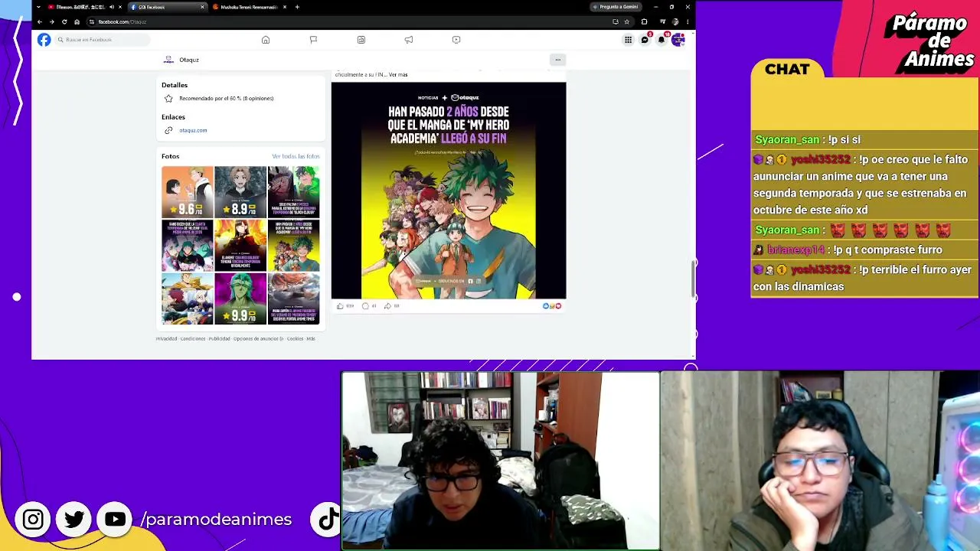Comment on the My Hero Academia post
This screenshot has height=551, width=980.
point(365,306)
